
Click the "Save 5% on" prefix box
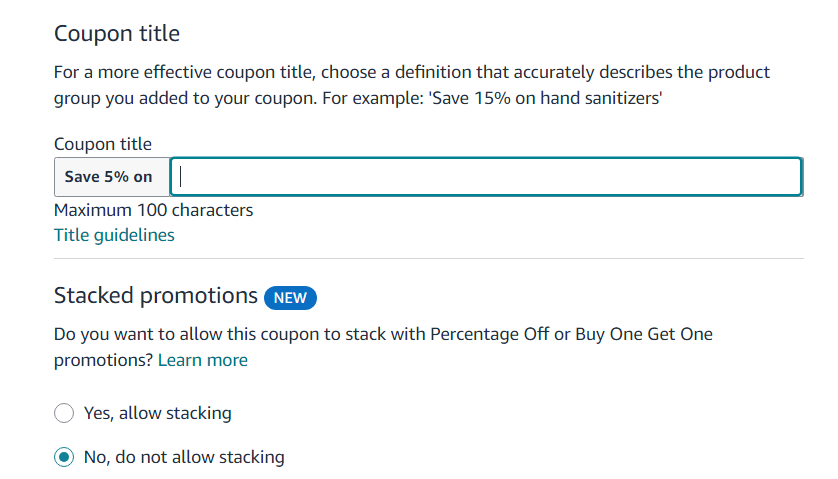click(x=109, y=177)
